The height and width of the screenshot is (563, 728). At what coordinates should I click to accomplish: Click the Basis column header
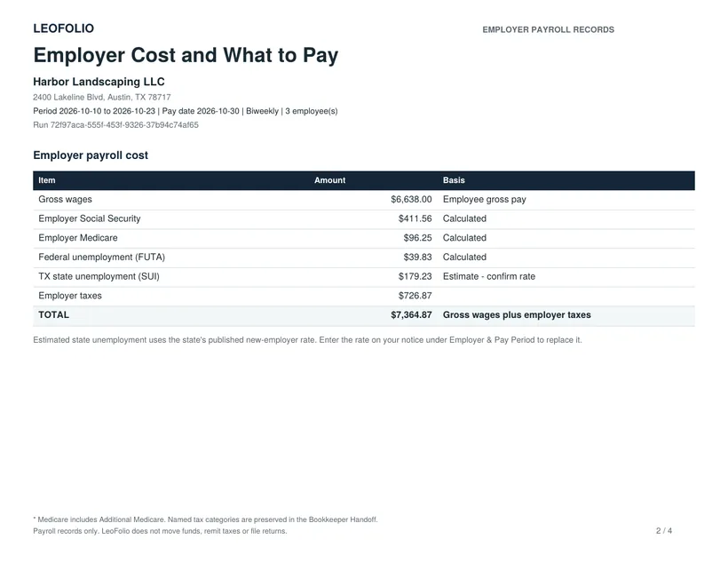(454, 180)
